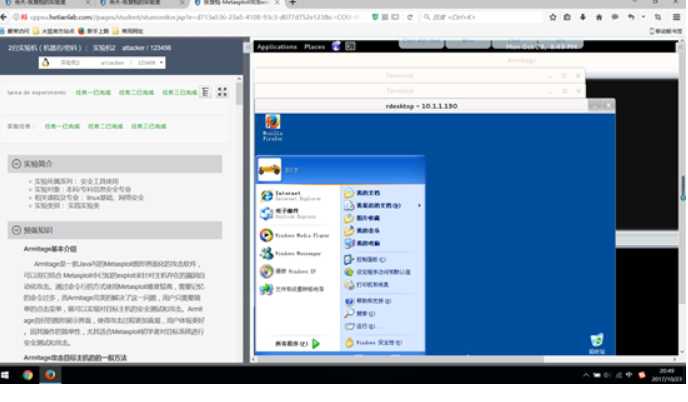Bookmark this page with star icon

552,17
